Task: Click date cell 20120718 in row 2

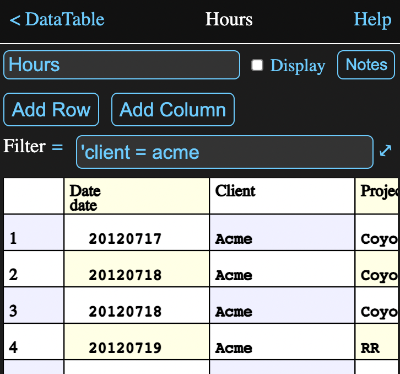Action: coord(137,269)
